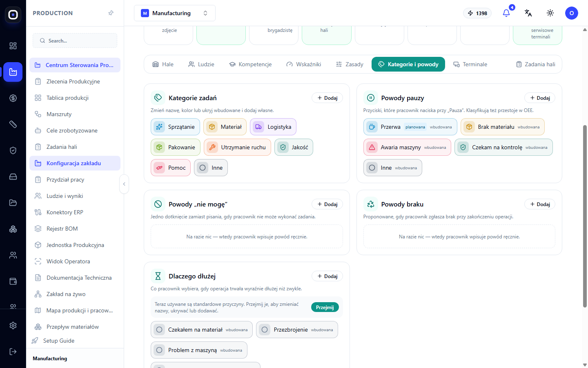Open language translation switcher
Image resolution: width=588 pixels, height=368 pixels.
528,13
